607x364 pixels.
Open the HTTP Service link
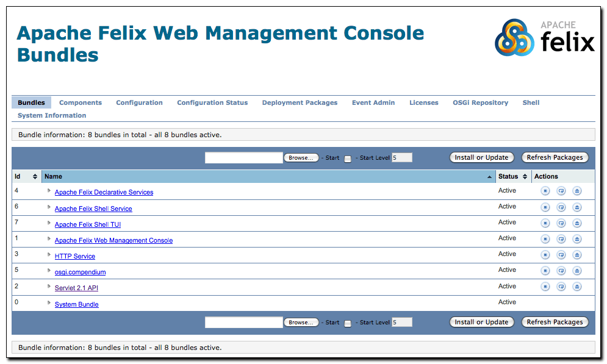(74, 256)
